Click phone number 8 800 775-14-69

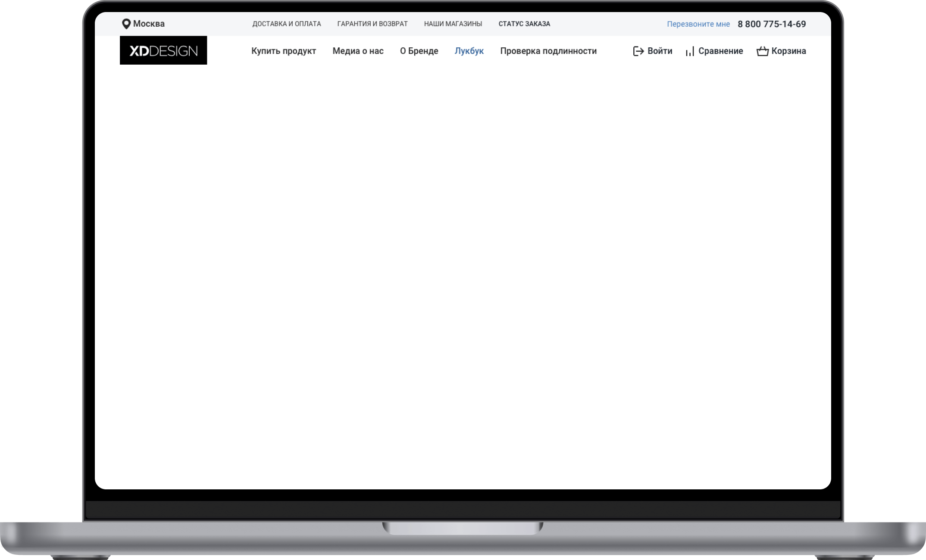point(772,24)
